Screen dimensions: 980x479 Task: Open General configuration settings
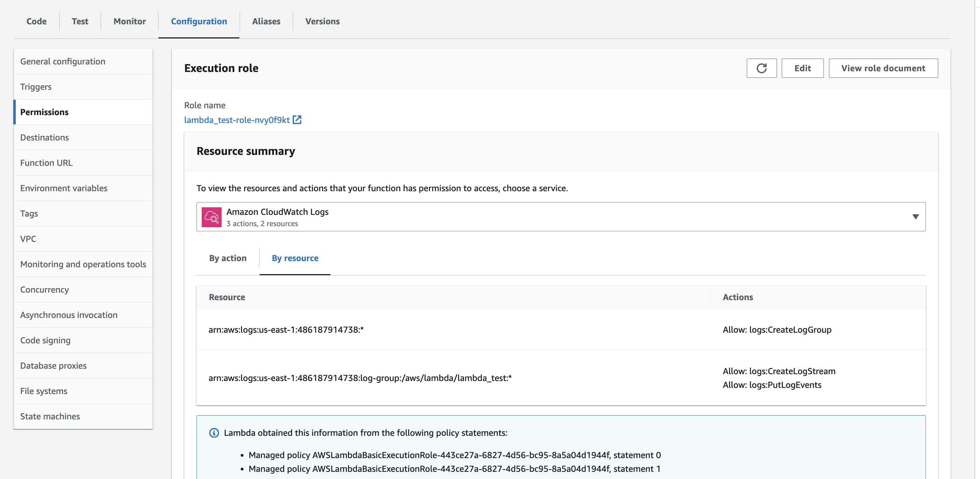63,61
